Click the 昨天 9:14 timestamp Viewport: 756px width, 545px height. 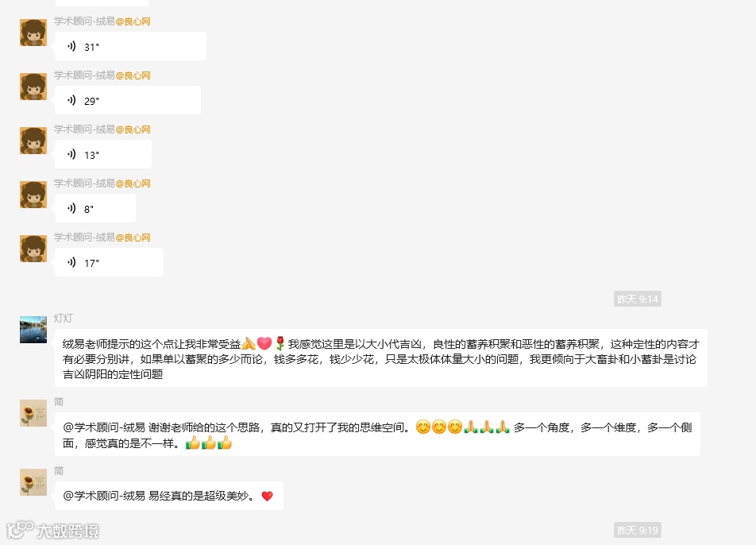(x=638, y=299)
